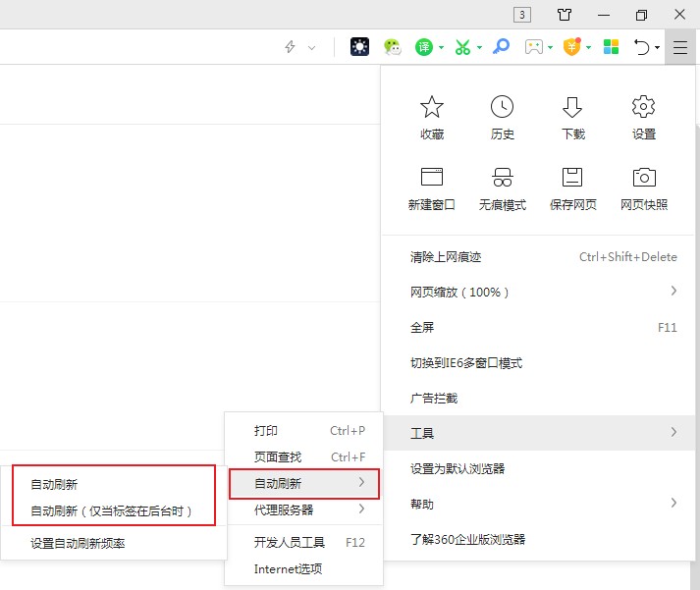Open History (历史) clock icon

(503, 107)
